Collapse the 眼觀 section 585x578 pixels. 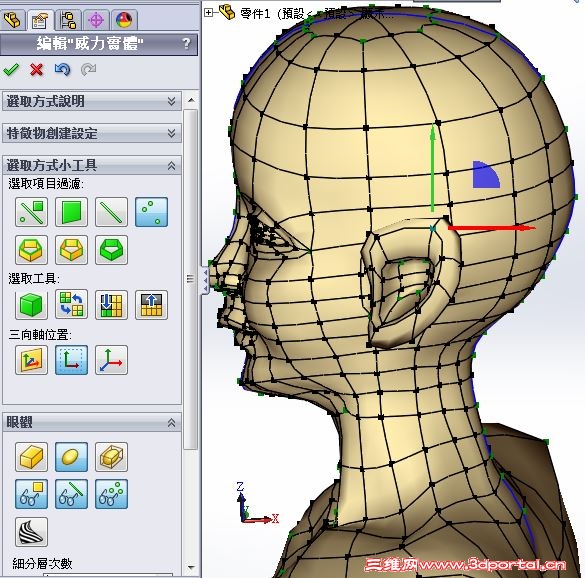[x=92, y=422]
